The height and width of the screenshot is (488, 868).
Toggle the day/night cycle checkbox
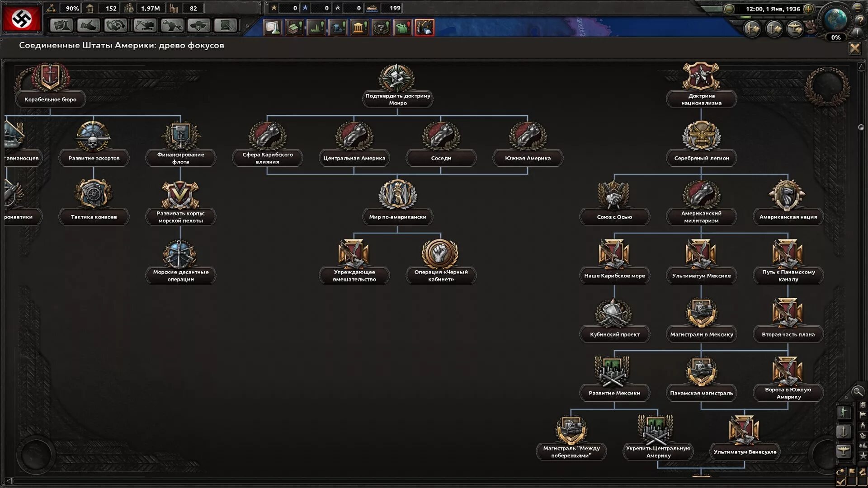[x=840, y=481]
